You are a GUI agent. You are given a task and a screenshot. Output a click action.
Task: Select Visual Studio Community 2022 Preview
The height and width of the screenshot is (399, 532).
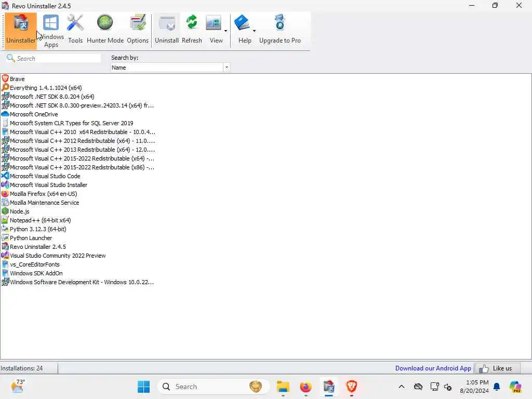54,255
